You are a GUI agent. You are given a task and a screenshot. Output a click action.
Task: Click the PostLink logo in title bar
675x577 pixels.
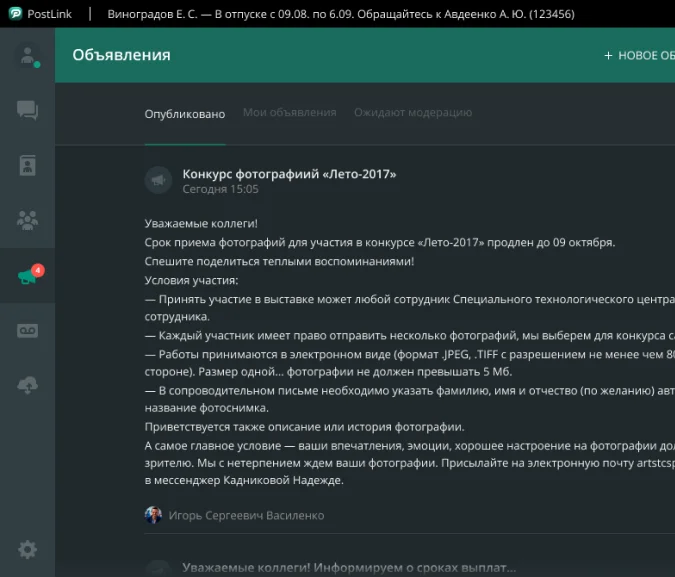(x=16, y=14)
